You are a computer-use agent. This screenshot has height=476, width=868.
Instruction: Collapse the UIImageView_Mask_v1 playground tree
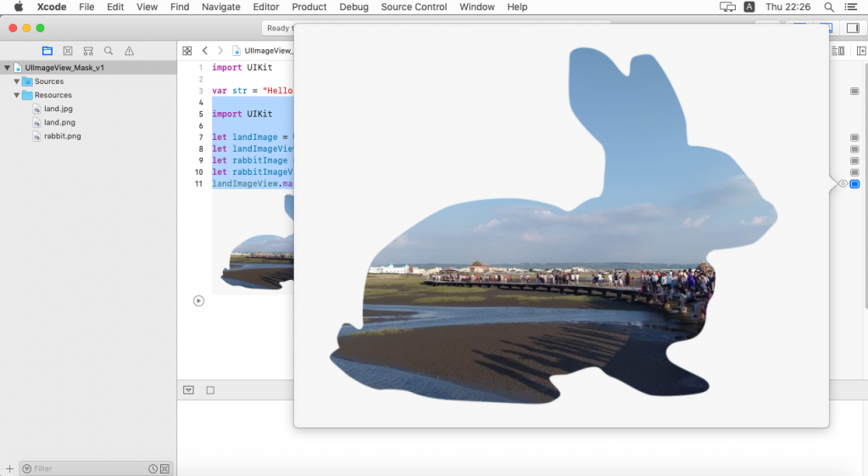tap(7, 68)
